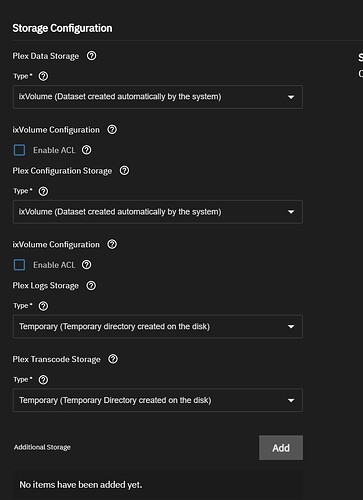The image size is (363, 500).
Task: Show help for Plex Configuration Storage Type
Action: [43, 191]
